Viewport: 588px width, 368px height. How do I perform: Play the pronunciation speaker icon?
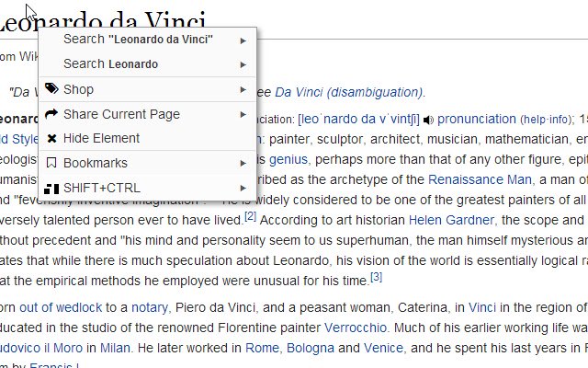tap(429, 120)
